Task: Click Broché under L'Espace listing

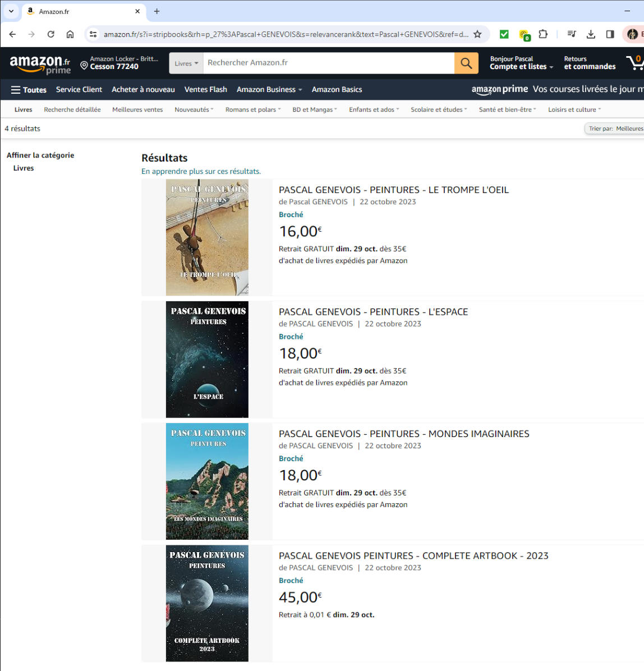Action: click(291, 337)
